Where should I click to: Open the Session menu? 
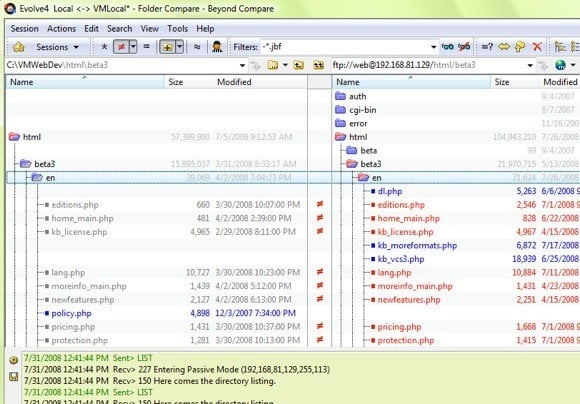coord(24,28)
